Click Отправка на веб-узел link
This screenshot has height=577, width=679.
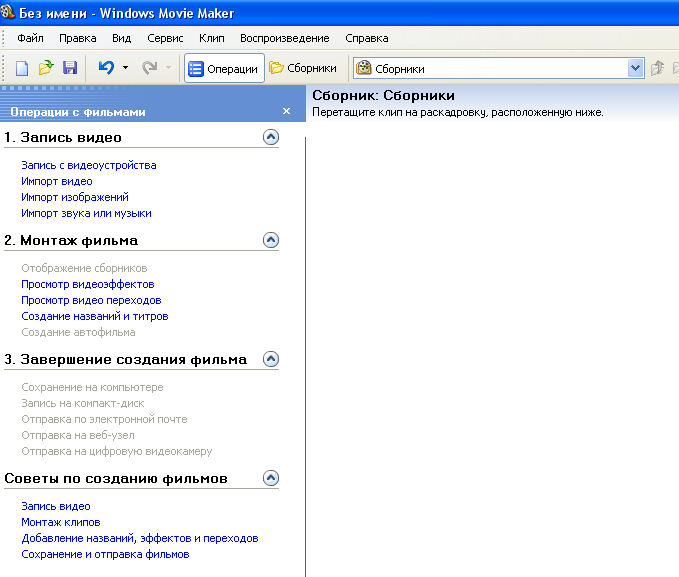point(78,435)
